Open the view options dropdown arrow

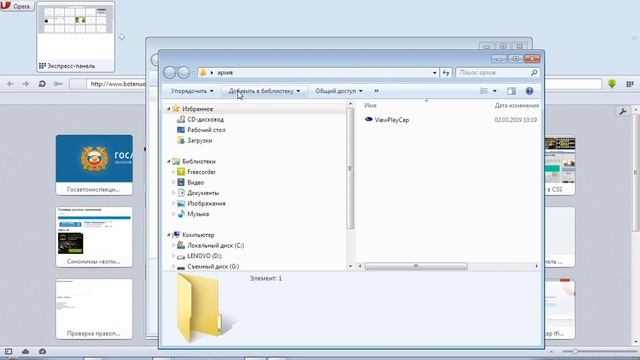[494, 91]
